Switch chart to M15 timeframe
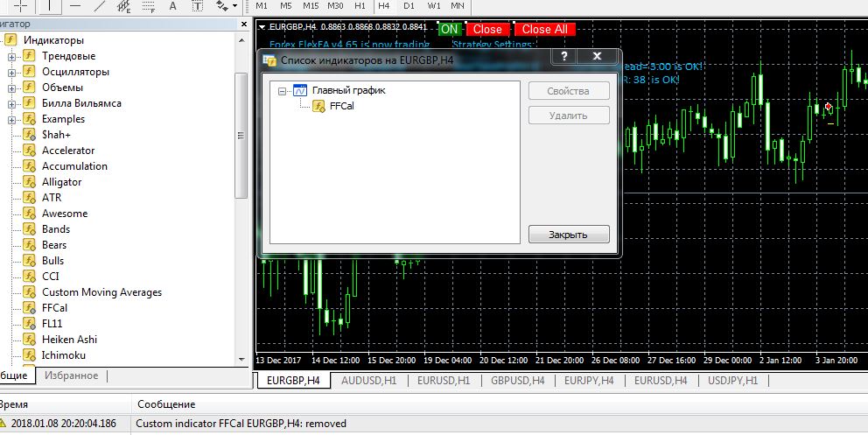868x435 pixels. click(x=311, y=5)
